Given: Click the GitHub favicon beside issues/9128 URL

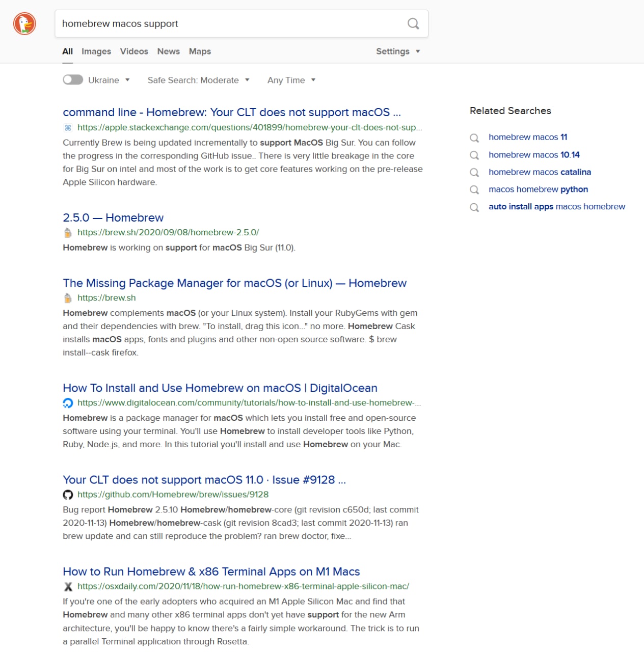Looking at the screenshot, I should (68, 495).
